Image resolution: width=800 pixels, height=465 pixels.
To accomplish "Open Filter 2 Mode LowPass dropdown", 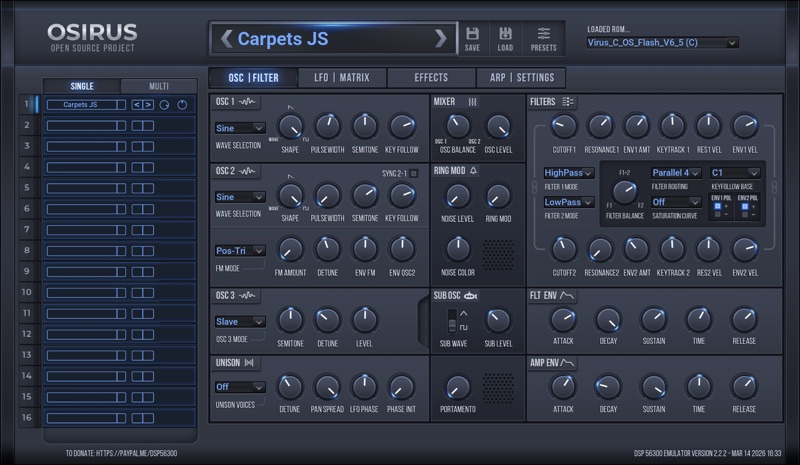I will 568,202.
